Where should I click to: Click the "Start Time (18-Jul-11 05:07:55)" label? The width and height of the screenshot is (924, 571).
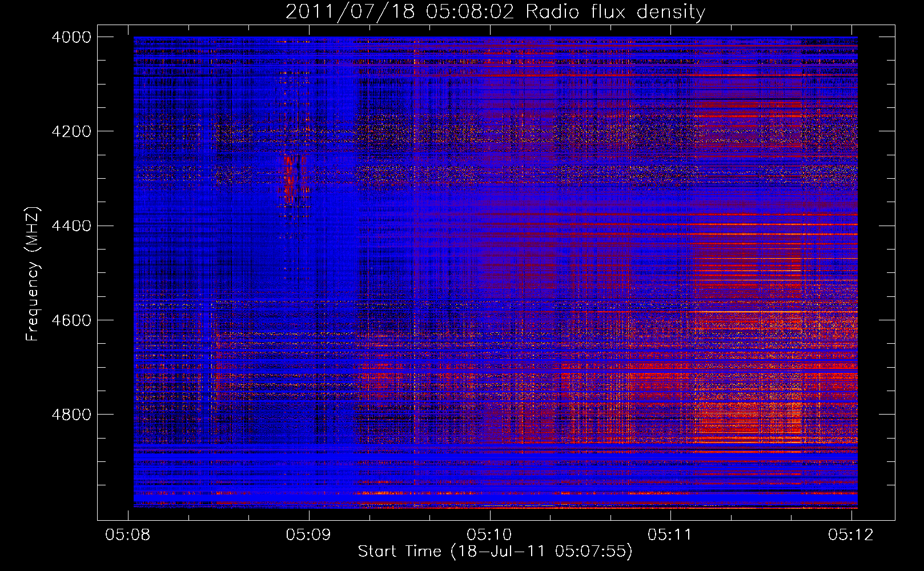point(495,552)
